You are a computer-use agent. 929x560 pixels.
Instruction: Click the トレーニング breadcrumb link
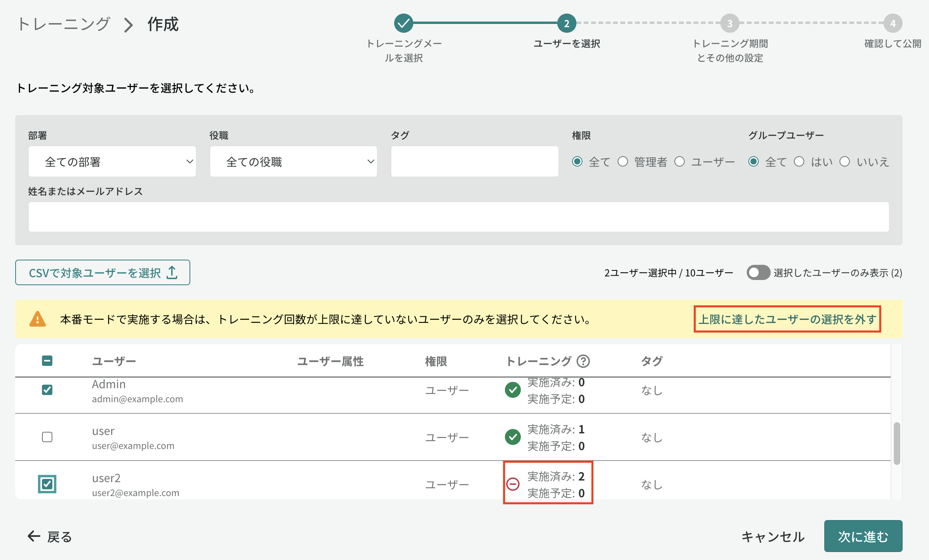(64, 24)
